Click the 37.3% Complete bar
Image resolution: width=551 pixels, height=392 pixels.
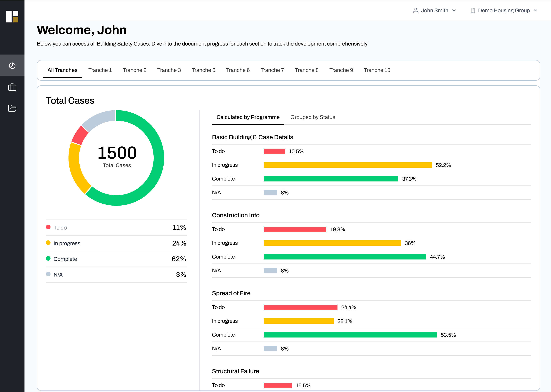pyautogui.click(x=331, y=179)
